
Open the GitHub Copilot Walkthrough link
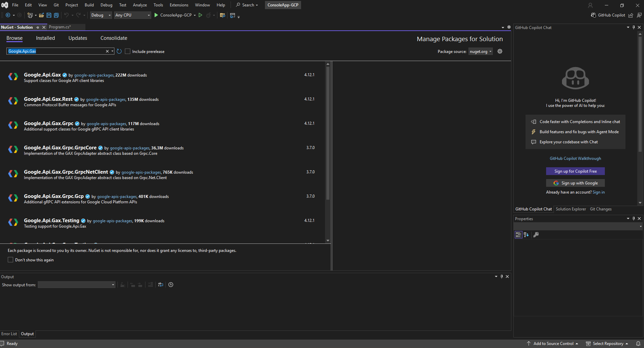(575, 158)
